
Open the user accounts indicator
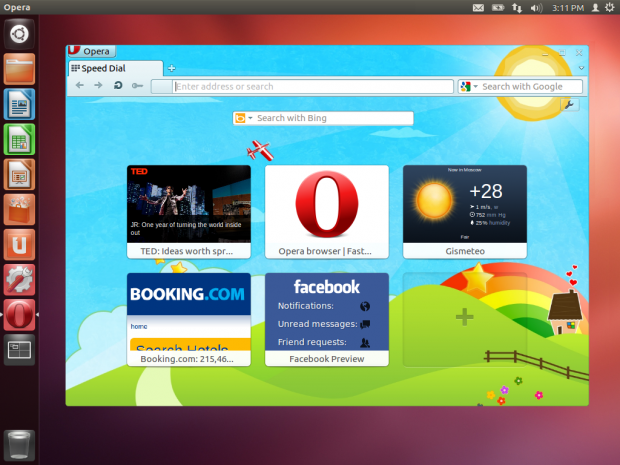[595, 8]
